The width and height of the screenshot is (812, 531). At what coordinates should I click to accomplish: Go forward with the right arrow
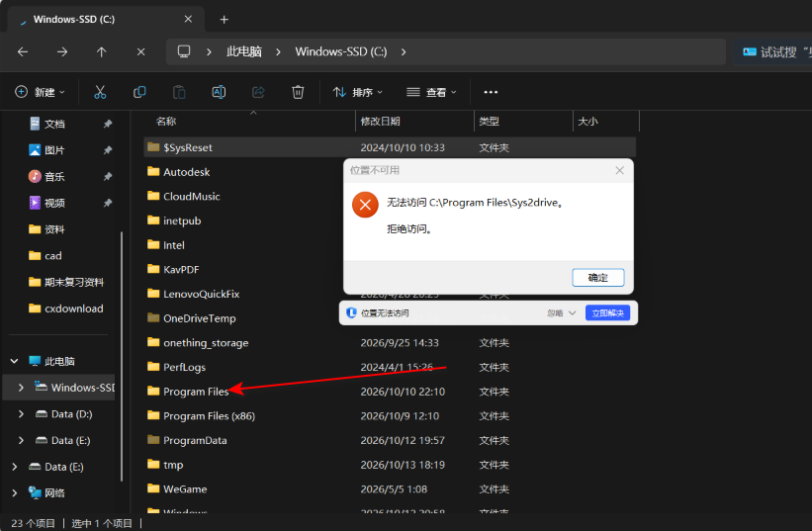click(62, 51)
